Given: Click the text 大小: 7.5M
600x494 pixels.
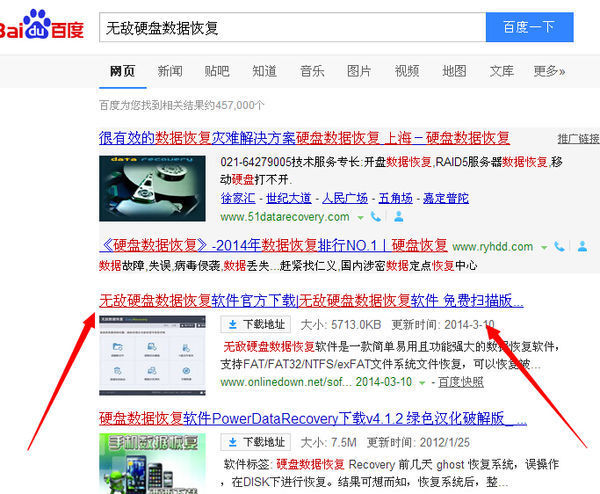Looking at the screenshot, I should click(x=328, y=443).
